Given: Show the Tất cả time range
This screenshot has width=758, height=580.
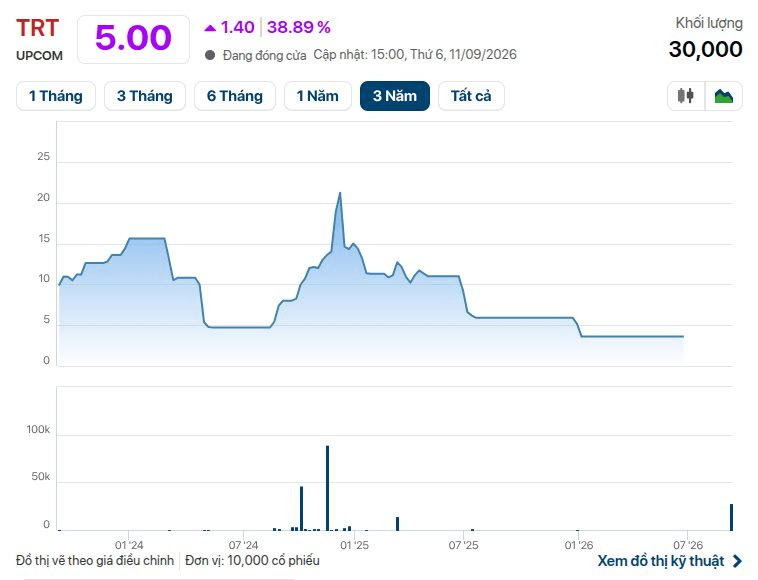Looking at the screenshot, I should click(x=471, y=96).
